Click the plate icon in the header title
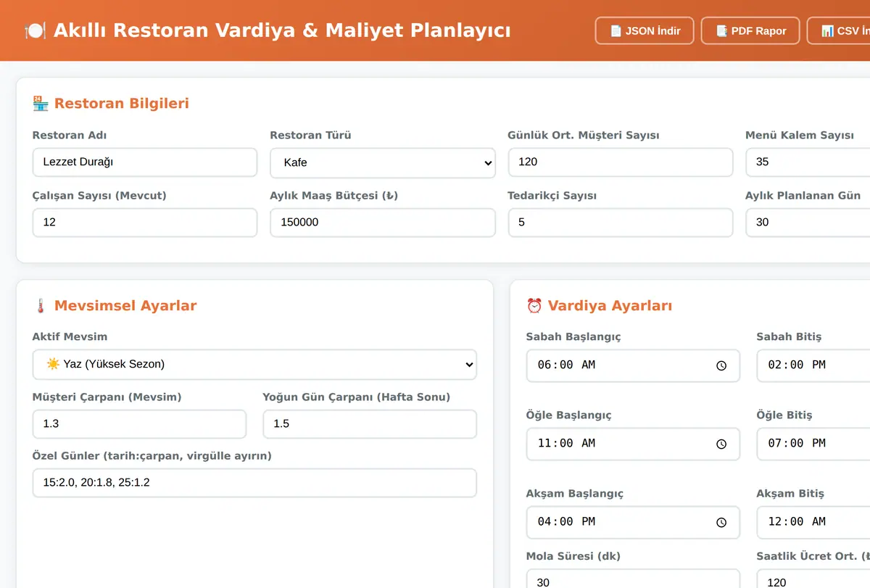Viewport: 870px width, 588px height. click(x=35, y=30)
